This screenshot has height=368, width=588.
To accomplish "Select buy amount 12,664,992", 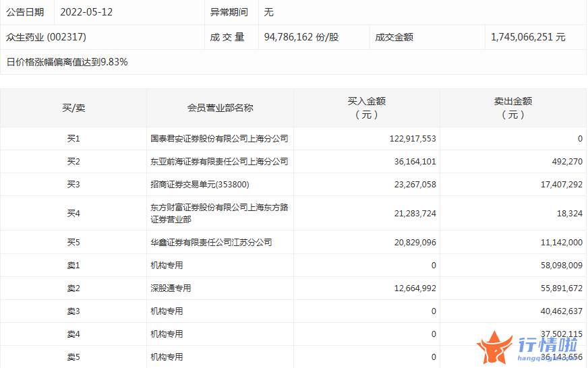I will click(x=415, y=288).
